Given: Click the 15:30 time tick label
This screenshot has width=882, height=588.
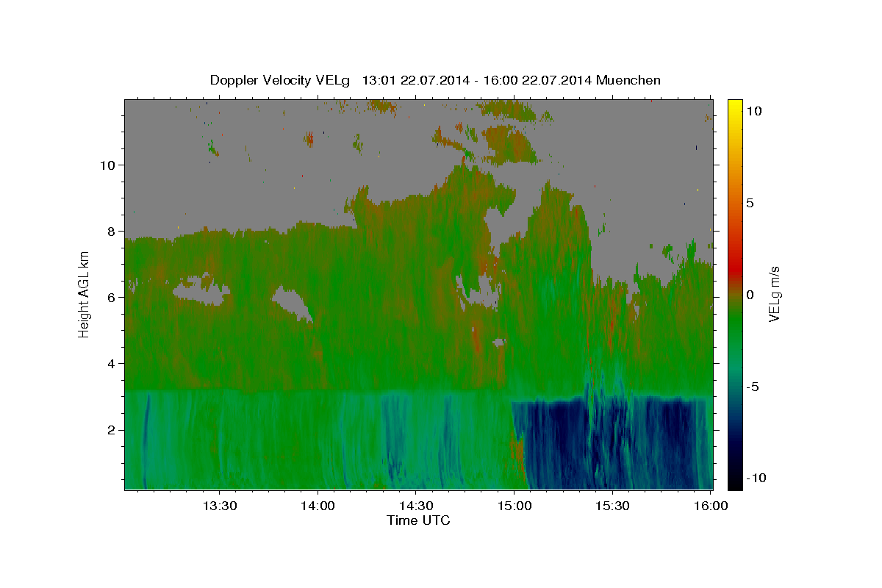Looking at the screenshot, I should click(612, 506).
